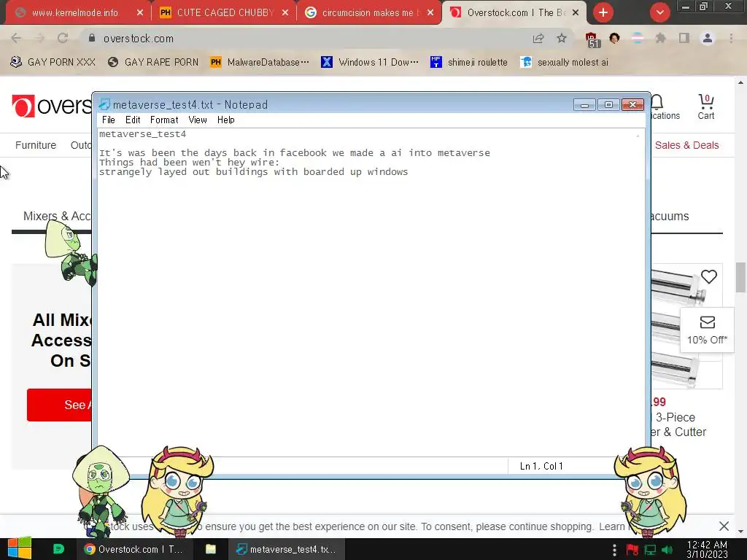
Task: Close the www.kernelmode.info tab
Action: click(x=139, y=12)
